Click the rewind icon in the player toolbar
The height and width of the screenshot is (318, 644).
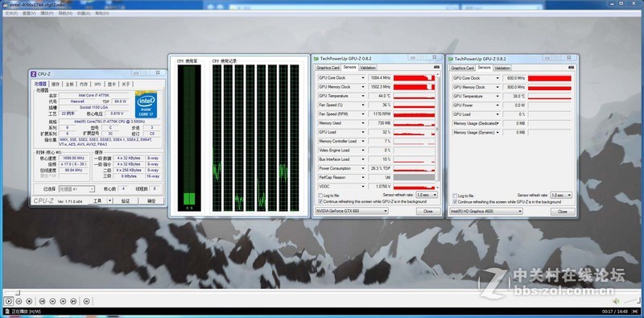[52, 301]
